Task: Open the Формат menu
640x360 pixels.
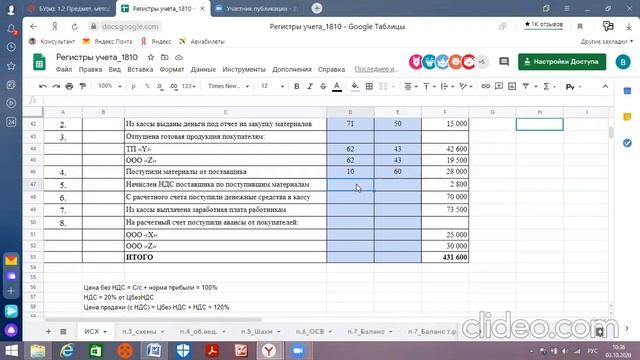Action: click(x=171, y=69)
